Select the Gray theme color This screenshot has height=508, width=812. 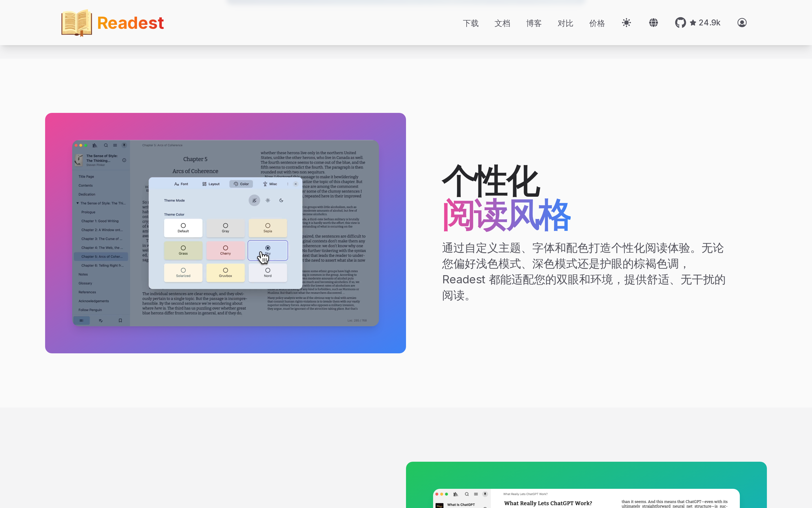tap(226, 228)
